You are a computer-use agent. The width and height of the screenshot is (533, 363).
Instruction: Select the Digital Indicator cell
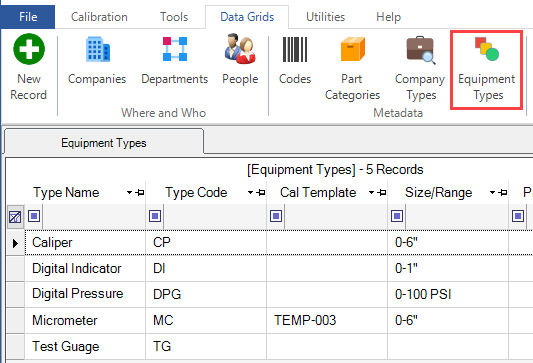(x=85, y=269)
